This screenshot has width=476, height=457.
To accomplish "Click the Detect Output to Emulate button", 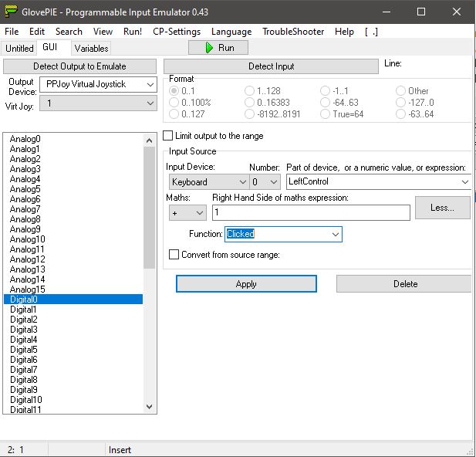I will pos(79,66).
